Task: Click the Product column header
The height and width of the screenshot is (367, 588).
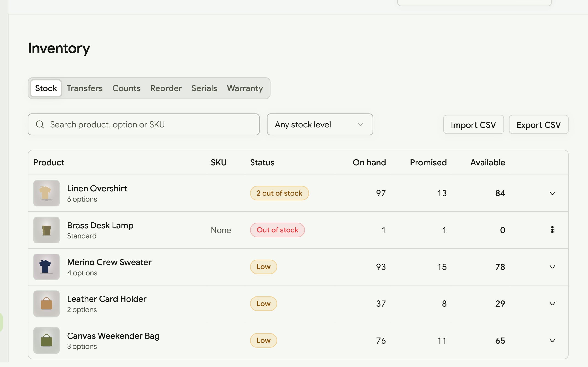Action: point(49,162)
